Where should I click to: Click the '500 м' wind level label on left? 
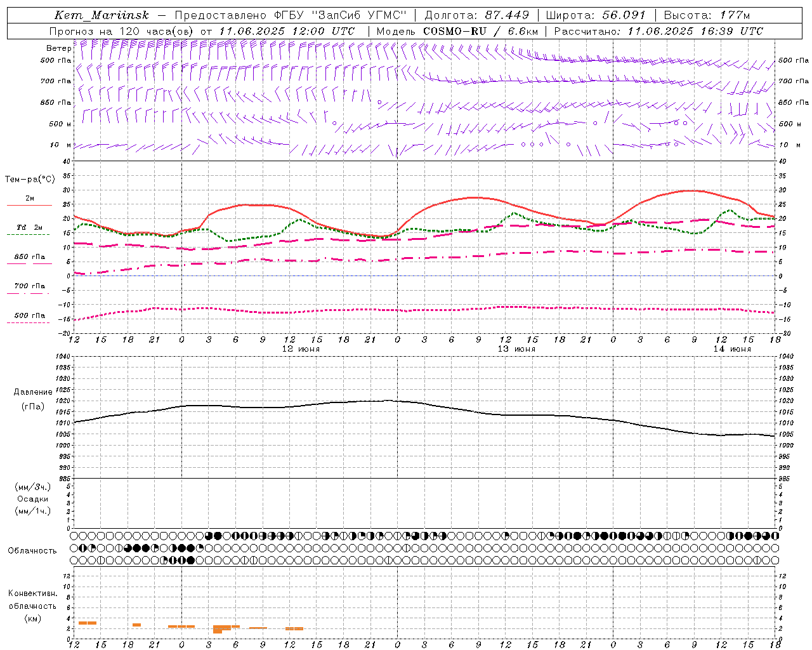[60, 124]
